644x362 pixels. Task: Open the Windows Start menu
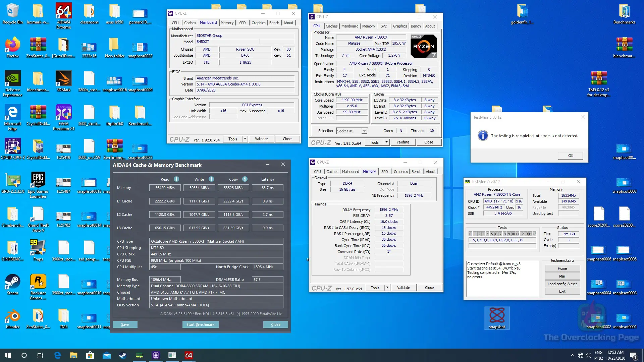click(8, 355)
